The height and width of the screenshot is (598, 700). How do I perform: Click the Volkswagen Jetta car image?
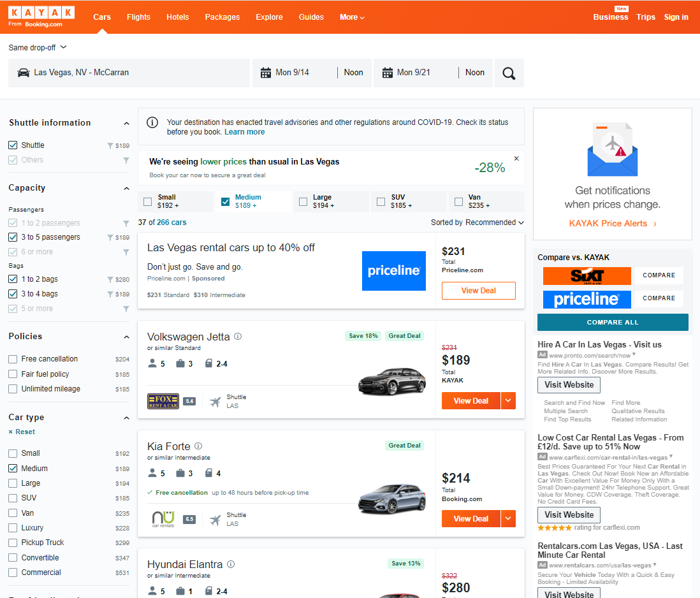[392, 381]
